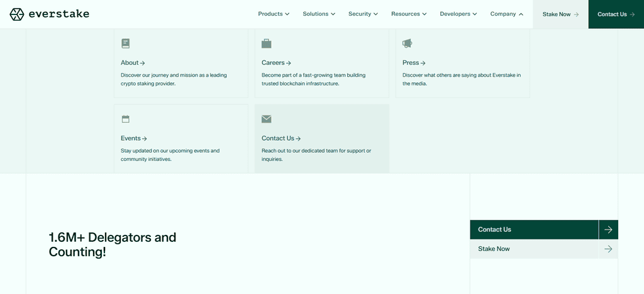
Task: Click the Contact Us card envelope icon
Action: (x=267, y=119)
